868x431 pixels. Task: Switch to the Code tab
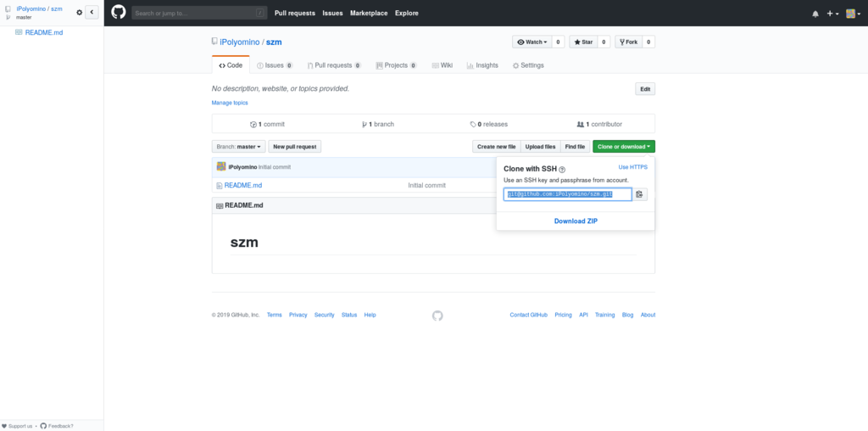[231, 65]
